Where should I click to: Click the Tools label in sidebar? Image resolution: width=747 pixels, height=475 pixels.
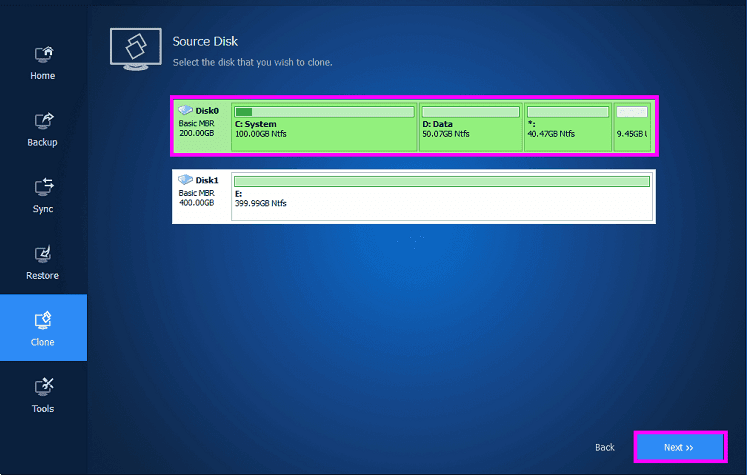click(43, 409)
